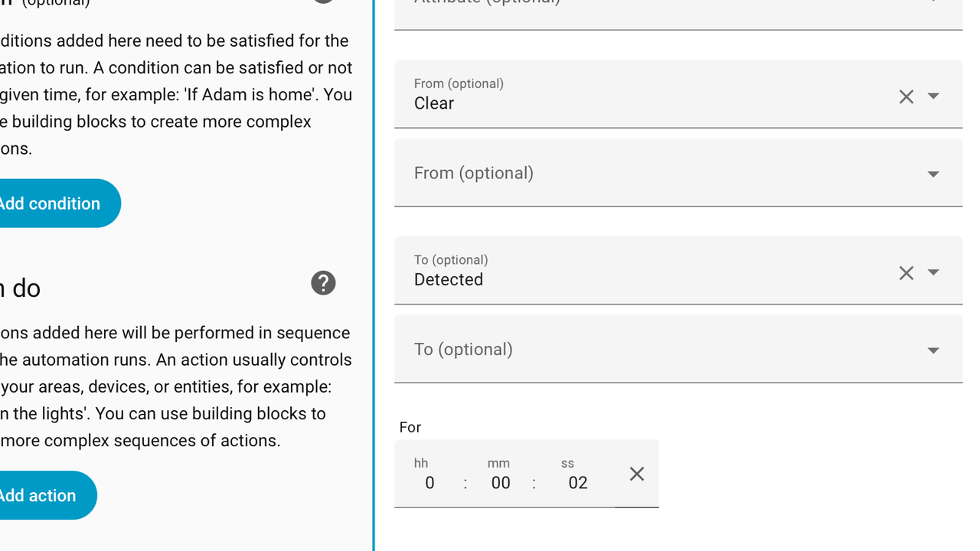The width and height of the screenshot is (980, 551).
Task: Click help icon at top of conditions section
Action: [323, 2]
